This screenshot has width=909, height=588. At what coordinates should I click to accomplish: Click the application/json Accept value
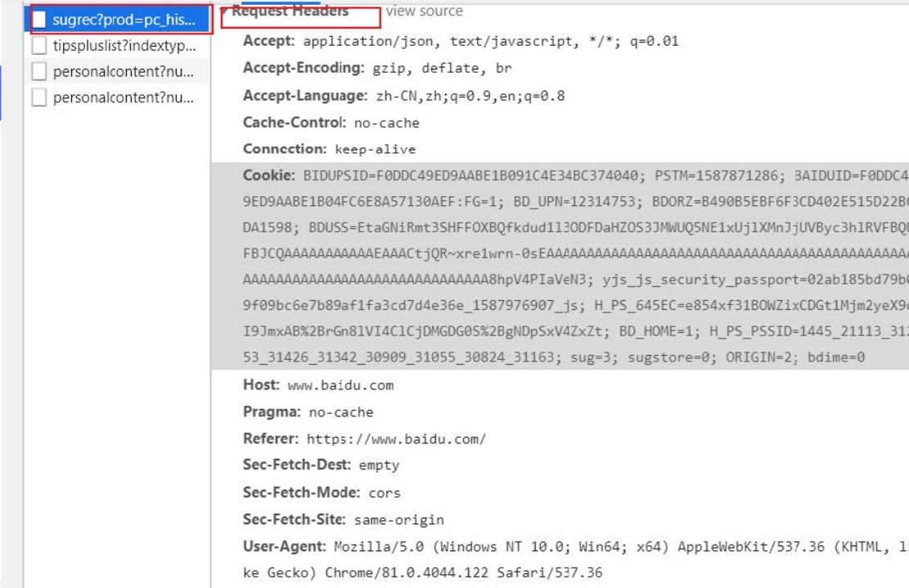click(x=371, y=41)
